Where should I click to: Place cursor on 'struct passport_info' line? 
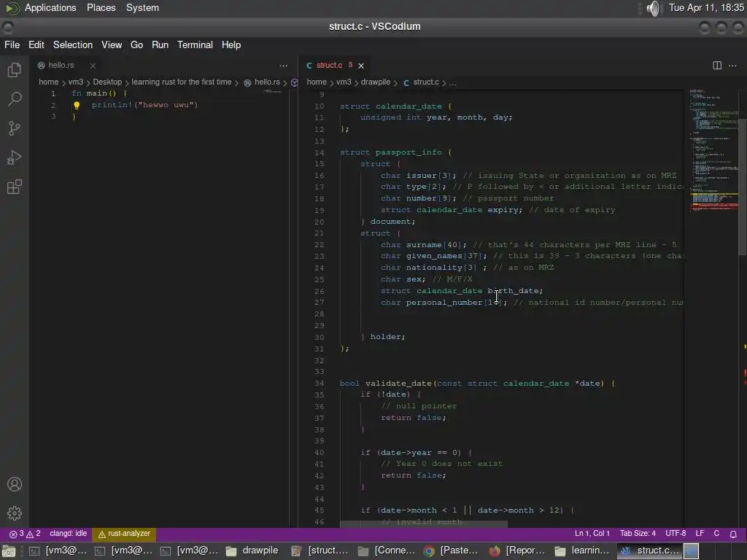coord(395,152)
